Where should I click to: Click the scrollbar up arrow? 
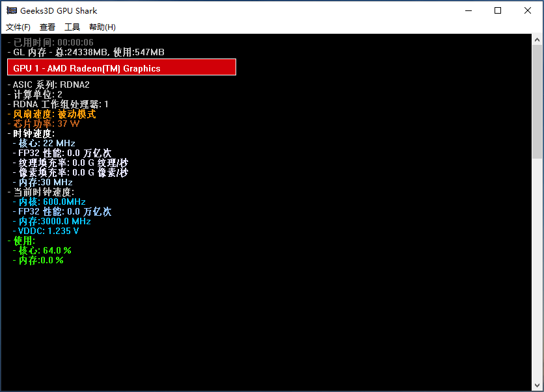537,40
